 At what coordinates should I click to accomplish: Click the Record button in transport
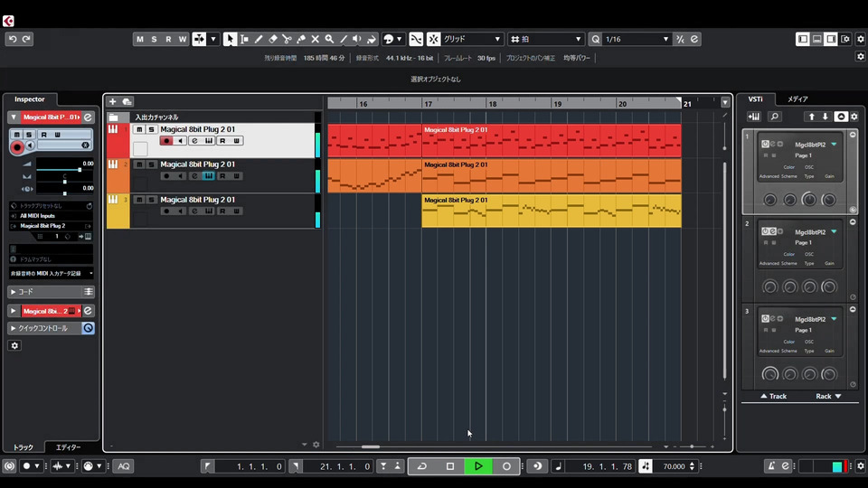(506, 466)
